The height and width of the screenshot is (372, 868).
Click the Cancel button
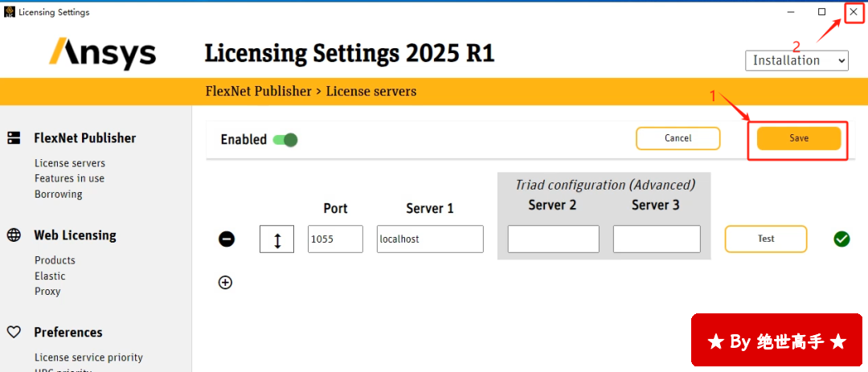[x=678, y=138]
